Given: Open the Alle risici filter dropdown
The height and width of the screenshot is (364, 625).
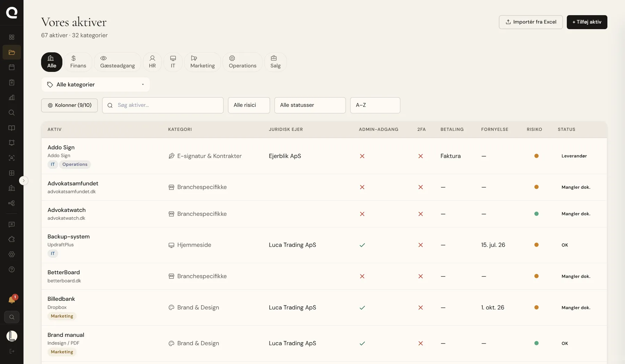Looking at the screenshot, I should [x=249, y=105].
